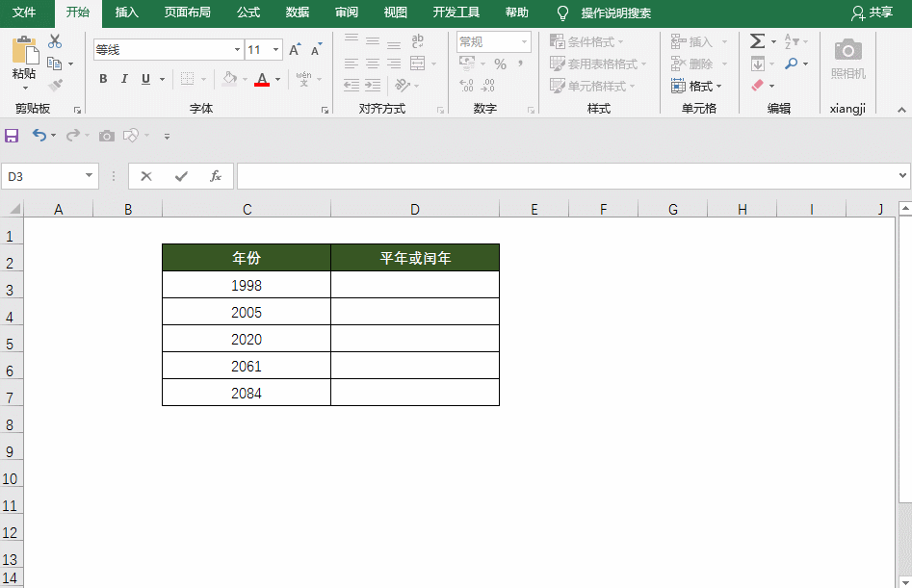Toggle wrap text icon
912x588 pixels.
click(418, 40)
